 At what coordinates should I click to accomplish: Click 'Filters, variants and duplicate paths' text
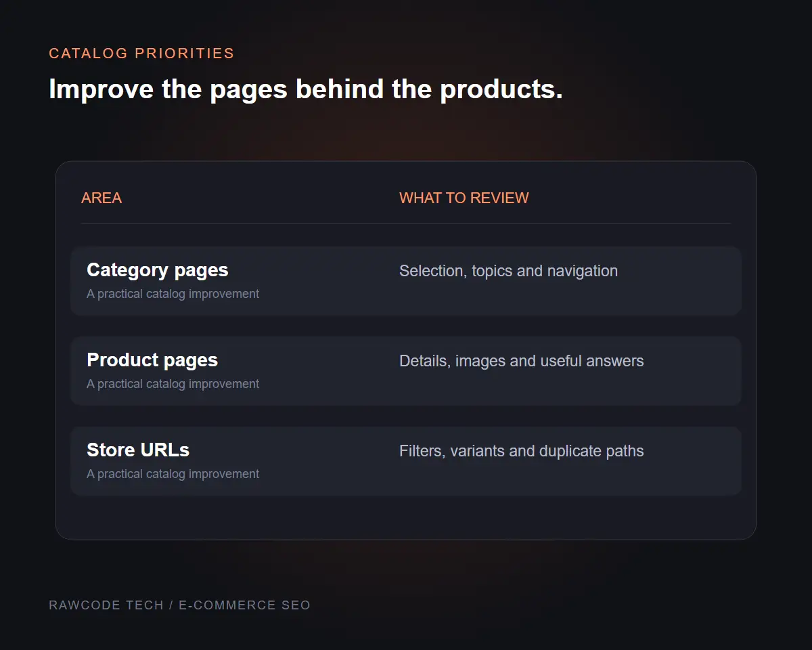click(521, 451)
